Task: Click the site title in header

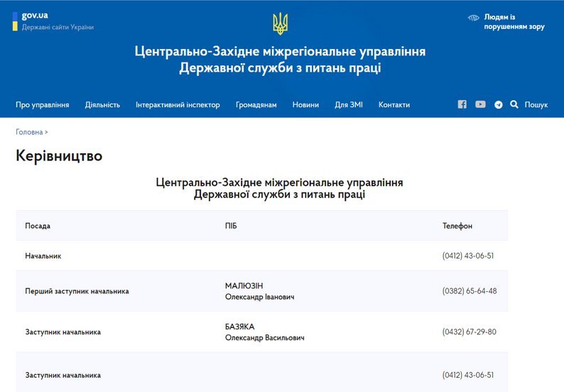Action: (x=280, y=60)
